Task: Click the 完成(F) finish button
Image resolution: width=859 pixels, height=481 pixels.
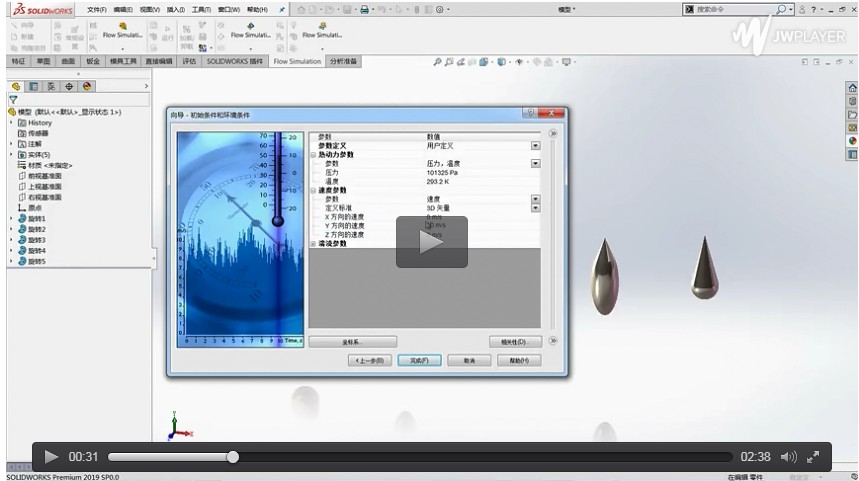Action: point(419,360)
